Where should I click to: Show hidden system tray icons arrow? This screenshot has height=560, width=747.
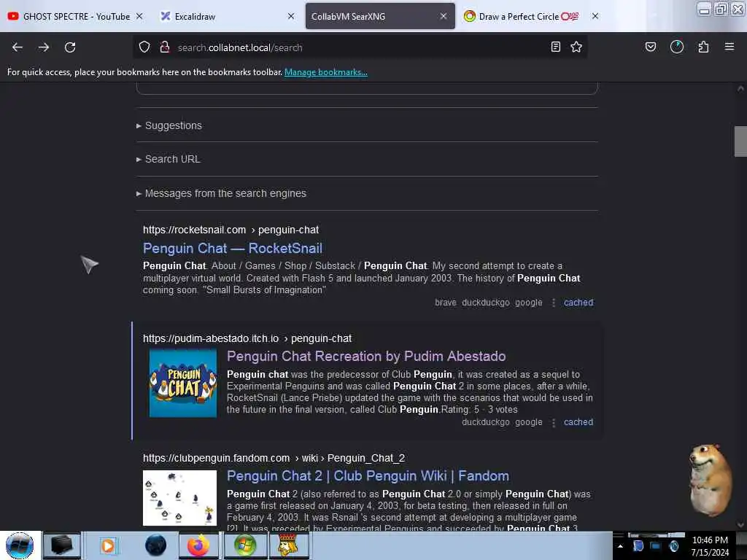tap(620, 546)
